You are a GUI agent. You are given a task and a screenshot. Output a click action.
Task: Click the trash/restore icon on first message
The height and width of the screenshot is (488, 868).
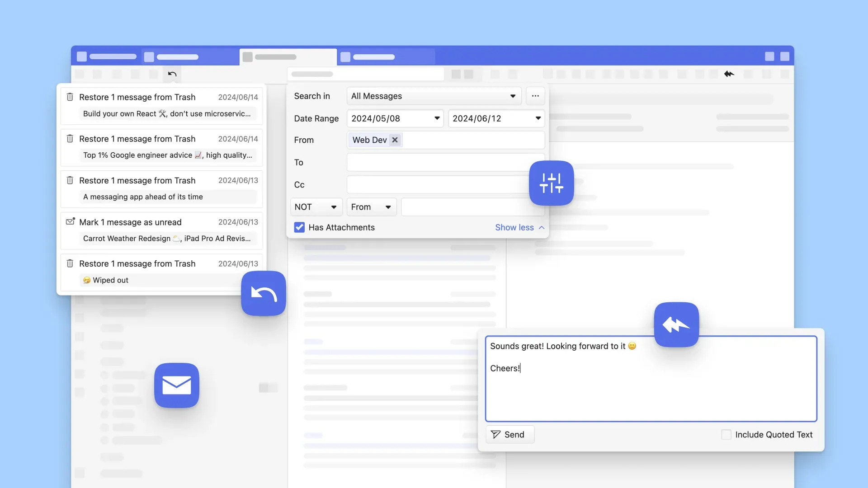pyautogui.click(x=70, y=97)
